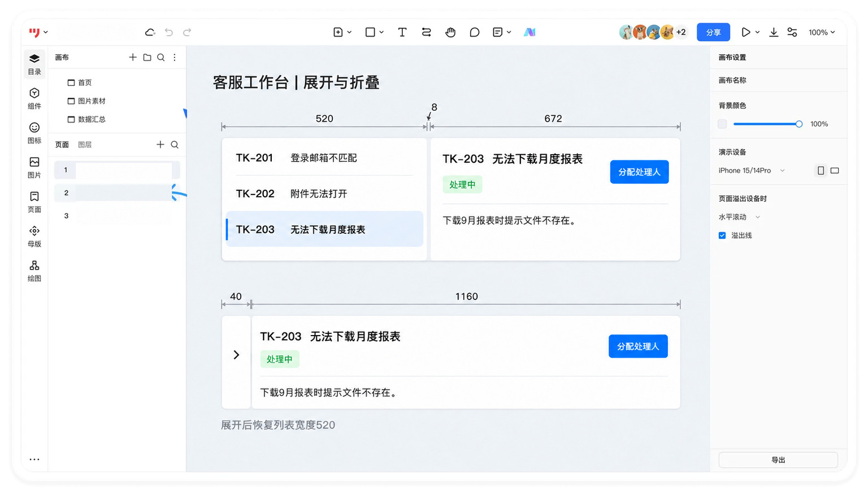The image size is (868, 495).
Task: Select the 数据汇总 canvas item
Action: point(86,119)
